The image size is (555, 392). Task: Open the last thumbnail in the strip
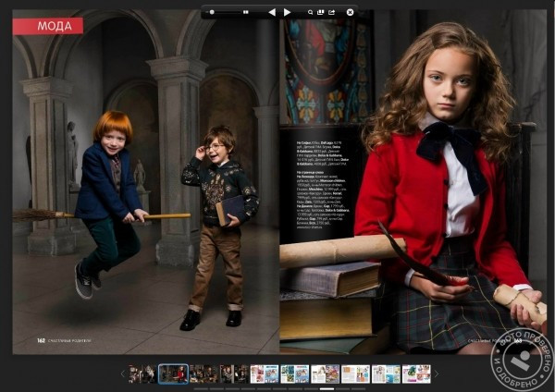[416, 374]
